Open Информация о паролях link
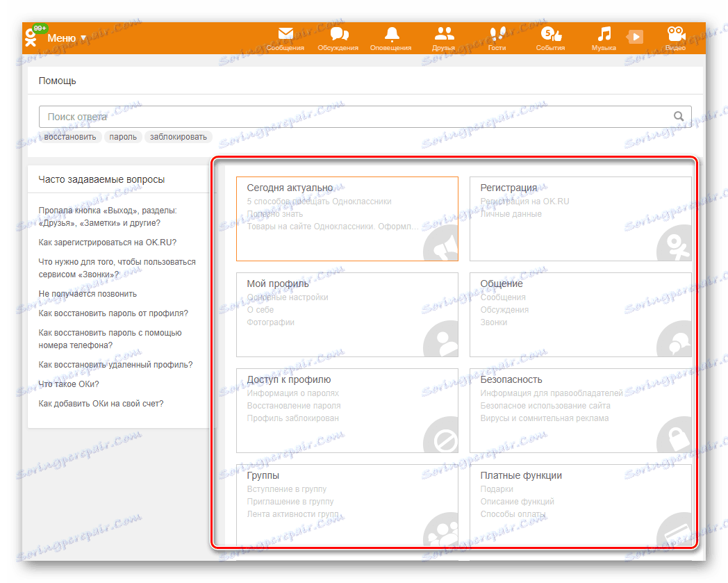This screenshot has height=583, width=728. point(293,393)
